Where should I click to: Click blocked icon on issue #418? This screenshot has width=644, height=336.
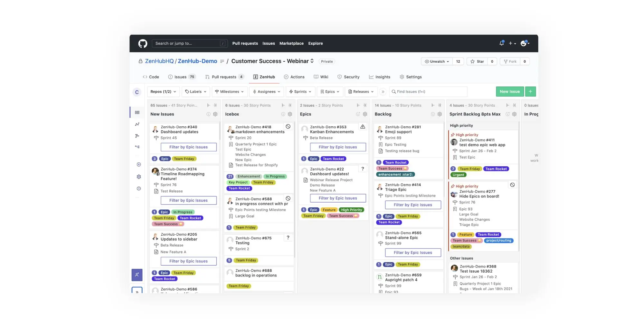tap(288, 127)
